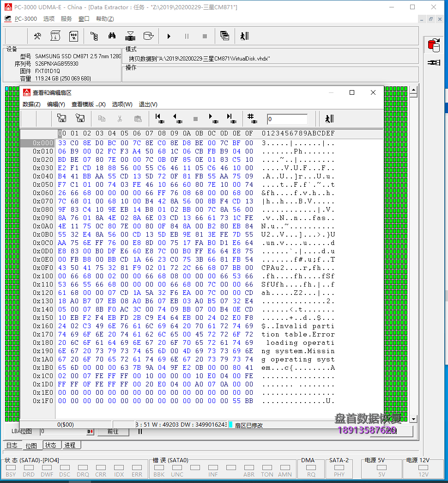This screenshot has height=483, width=448.
Task: Click the scroll up arrow of bitmap scrollbar
Action: [413, 90]
